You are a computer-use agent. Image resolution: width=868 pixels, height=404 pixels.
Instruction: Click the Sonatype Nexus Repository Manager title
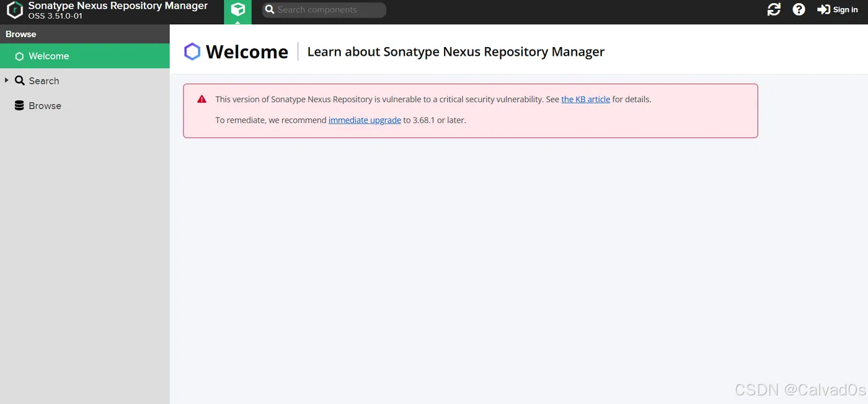pos(118,6)
